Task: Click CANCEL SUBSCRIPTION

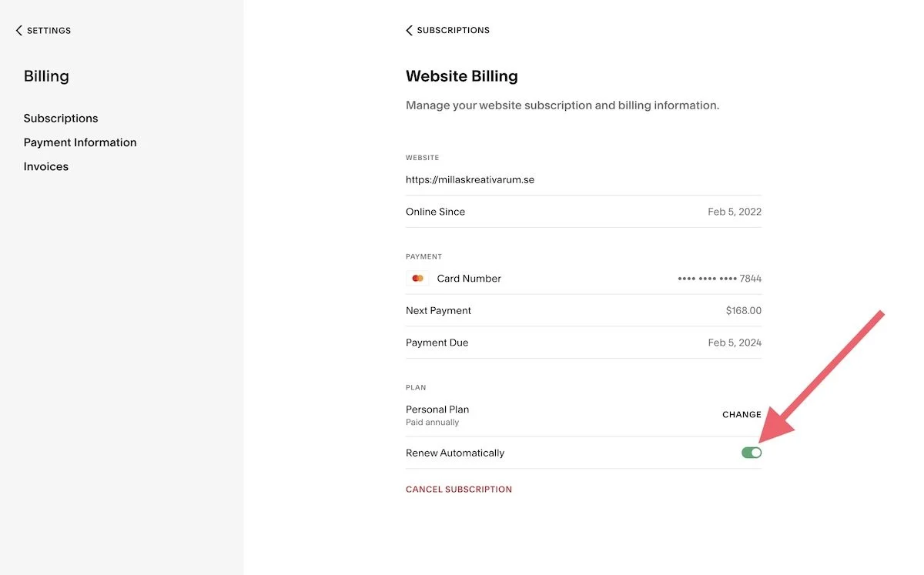Action: click(x=459, y=489)
